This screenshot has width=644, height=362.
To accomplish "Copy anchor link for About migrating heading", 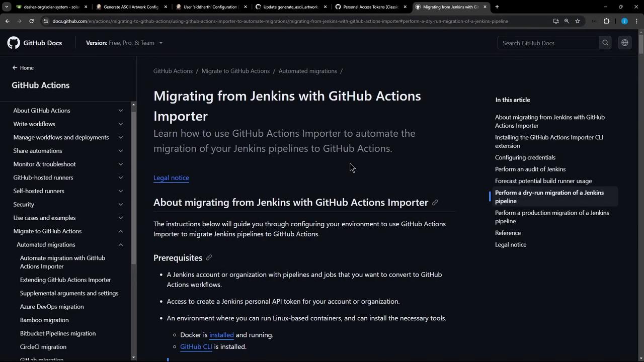I will tap(435, 203).
